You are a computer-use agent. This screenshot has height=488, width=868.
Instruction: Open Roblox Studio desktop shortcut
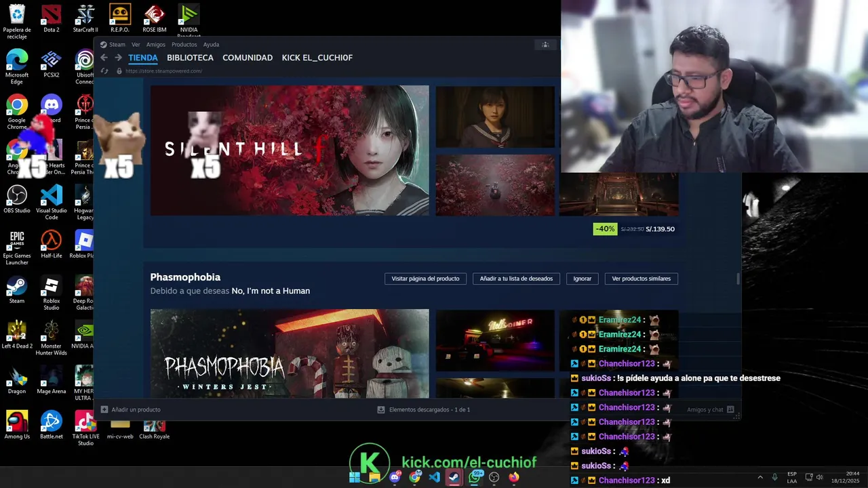(51, 293)
